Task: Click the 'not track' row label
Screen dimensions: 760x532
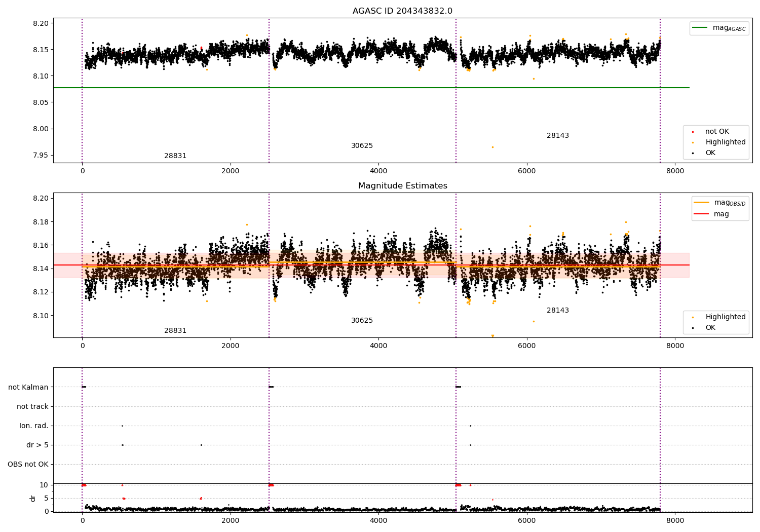Action: pyautogui.click(x=32, y=407)
